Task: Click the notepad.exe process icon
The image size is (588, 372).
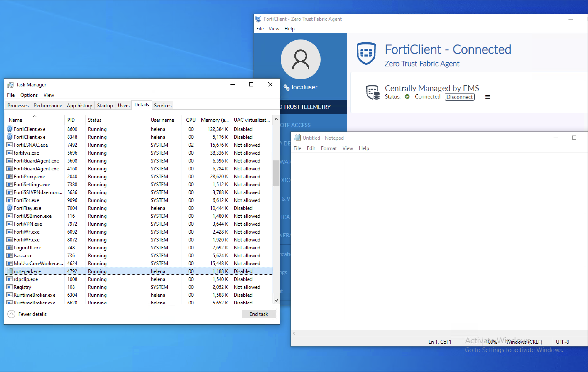Action: [10, 271]
